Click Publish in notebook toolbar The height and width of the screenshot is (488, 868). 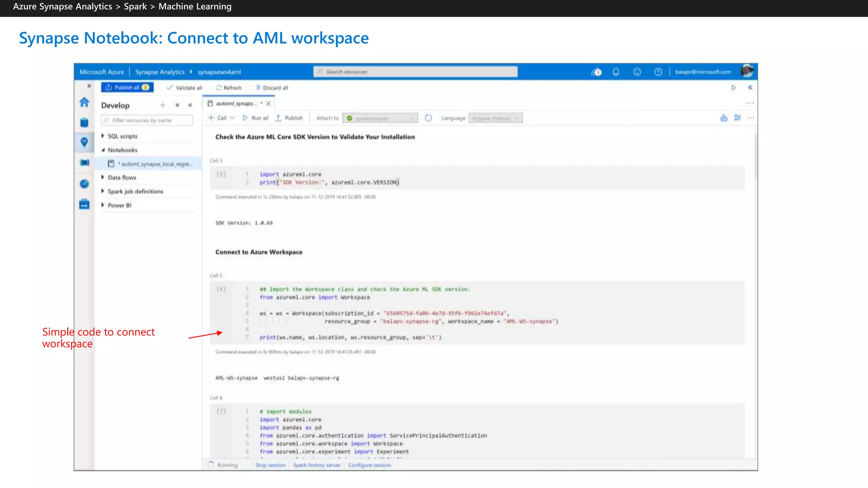289,118
